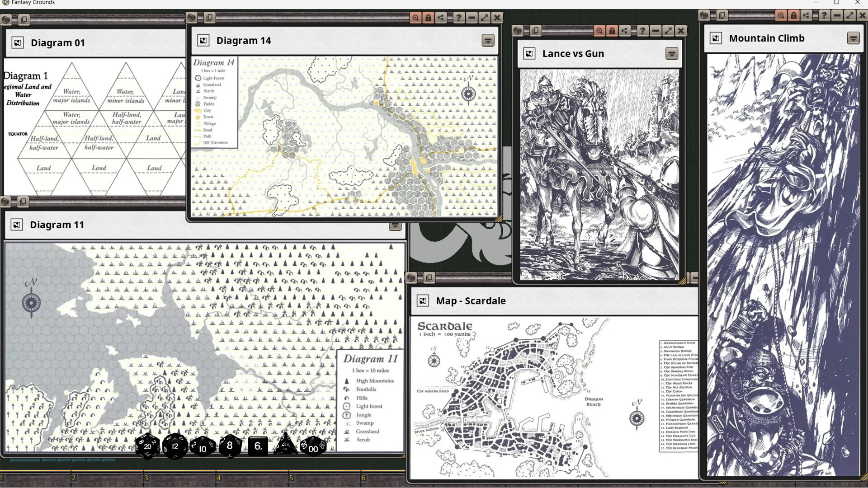Click the share button on Mountain Climb window
Viewport: 868px width, 488px height.
[806, 15]
